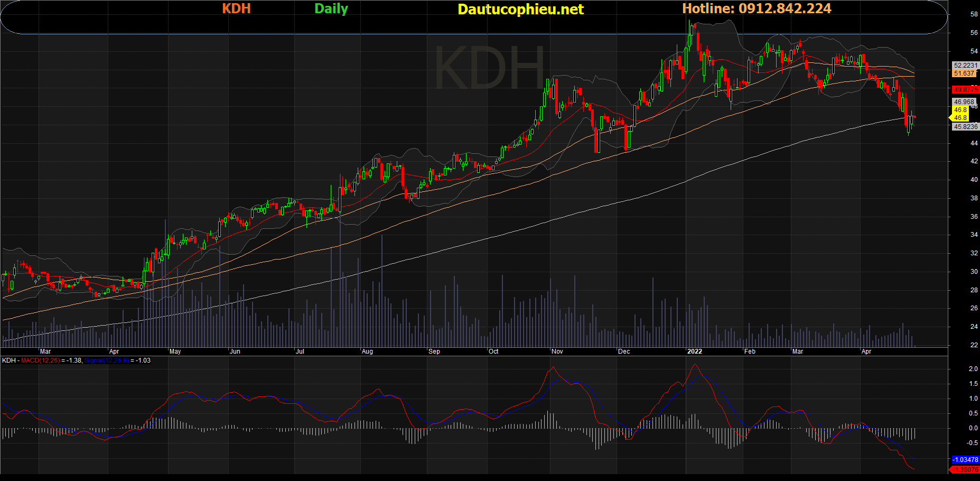This screenshot has width=980, height=481.
Task: Click the green Daily timeframe label
Action: pyautogui.click(x=331, y=9)
